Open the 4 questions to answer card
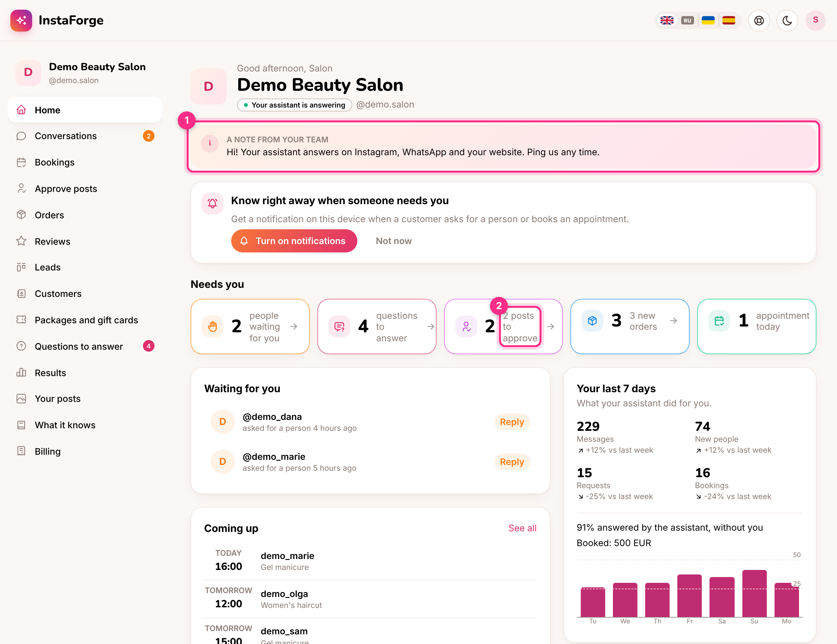Viewport: 837px width, 644px height. pyautogui.click(x=377, y=327)
